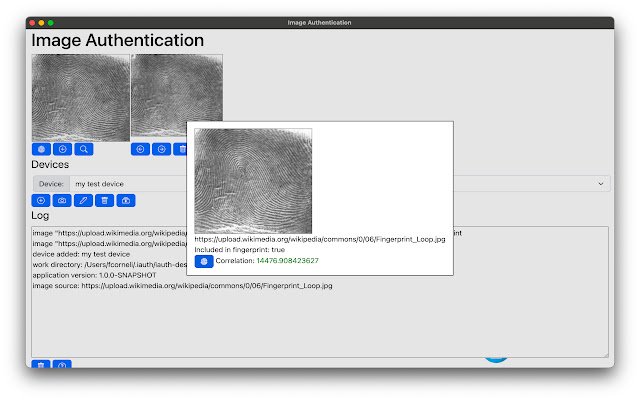Viewport: 640px width, 400px height.
Task: Minimize the window with the yellow button
Action: [x=41, y=23]
